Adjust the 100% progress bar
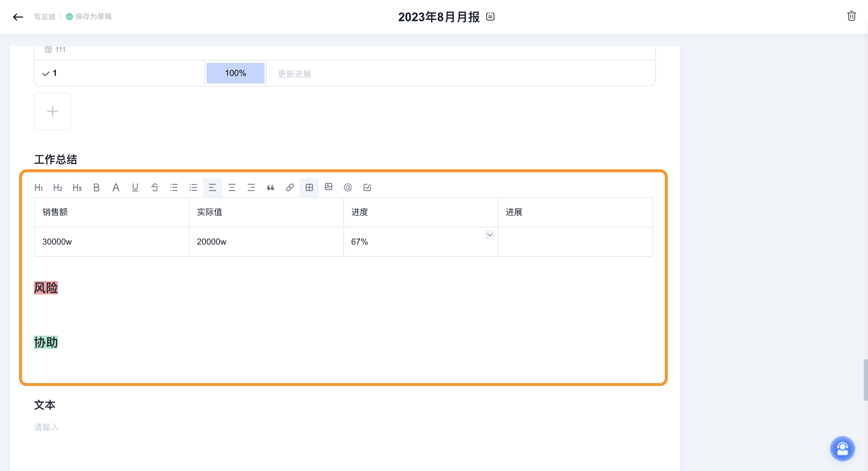 [236, 73]
